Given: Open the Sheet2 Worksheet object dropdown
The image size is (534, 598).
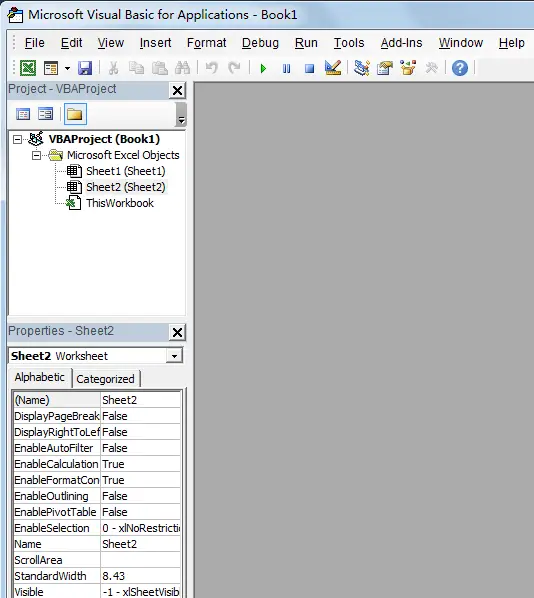Looking at the screenshot, I should point(174,356).
